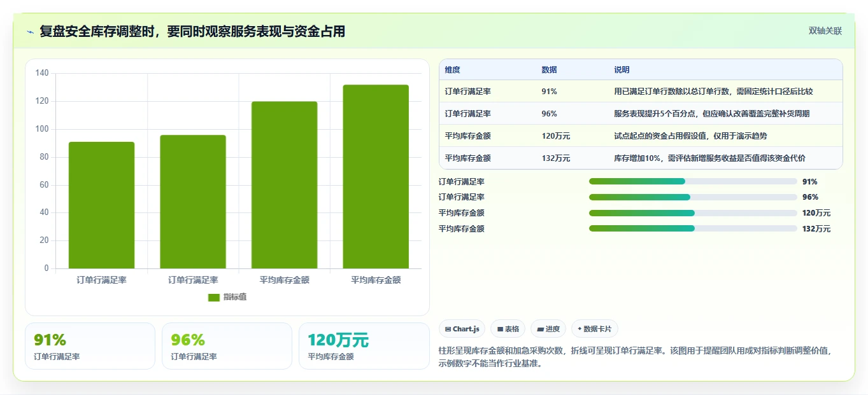Click the y-axis label 140
Viewport: 868px width, 395px height.
tap(42, 73)
